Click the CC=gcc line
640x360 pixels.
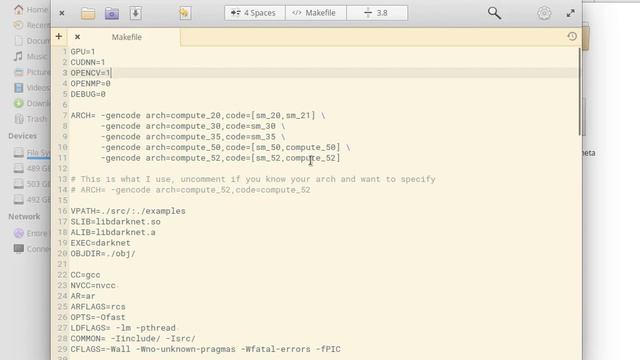coord(85,275)
